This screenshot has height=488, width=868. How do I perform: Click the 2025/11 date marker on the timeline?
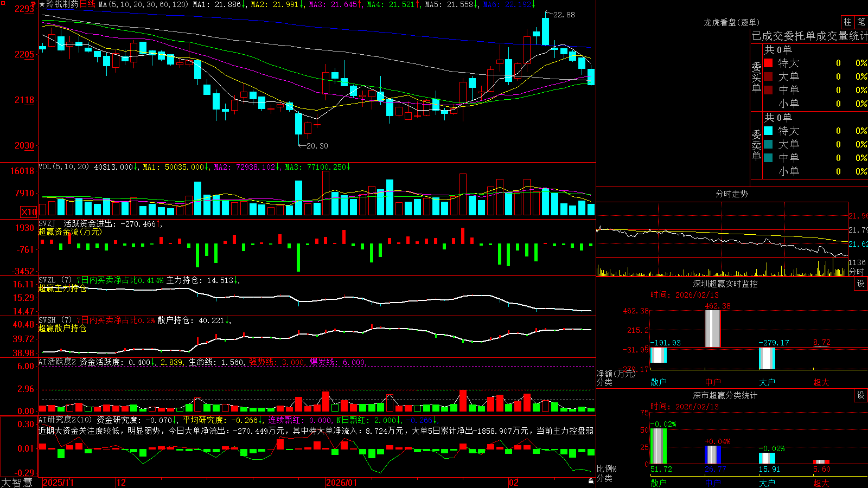(x=58, y=483)
